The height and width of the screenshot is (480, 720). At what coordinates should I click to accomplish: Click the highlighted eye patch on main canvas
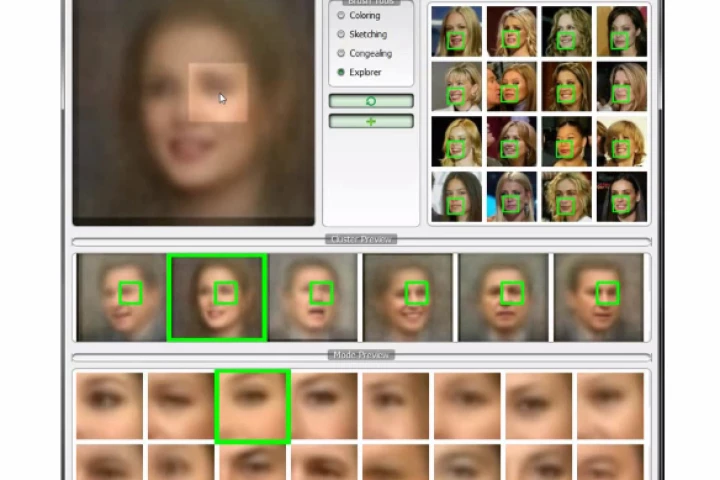pos(218,93)
